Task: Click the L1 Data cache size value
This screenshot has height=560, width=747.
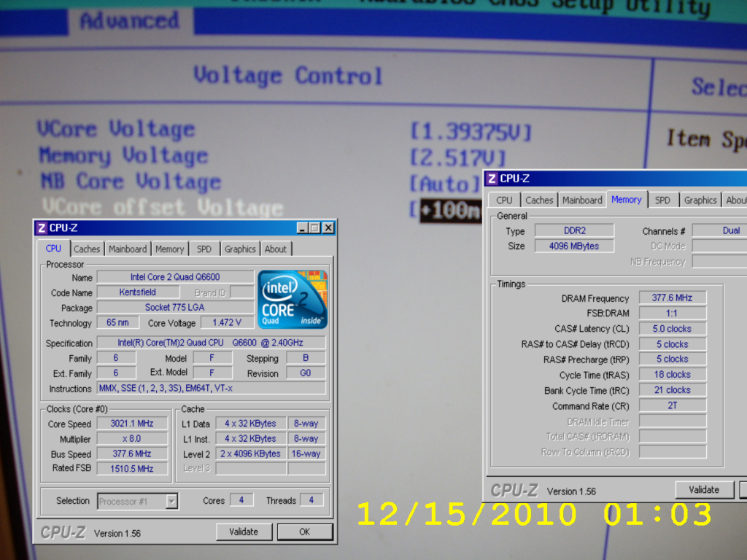Action: click(251, 424)
